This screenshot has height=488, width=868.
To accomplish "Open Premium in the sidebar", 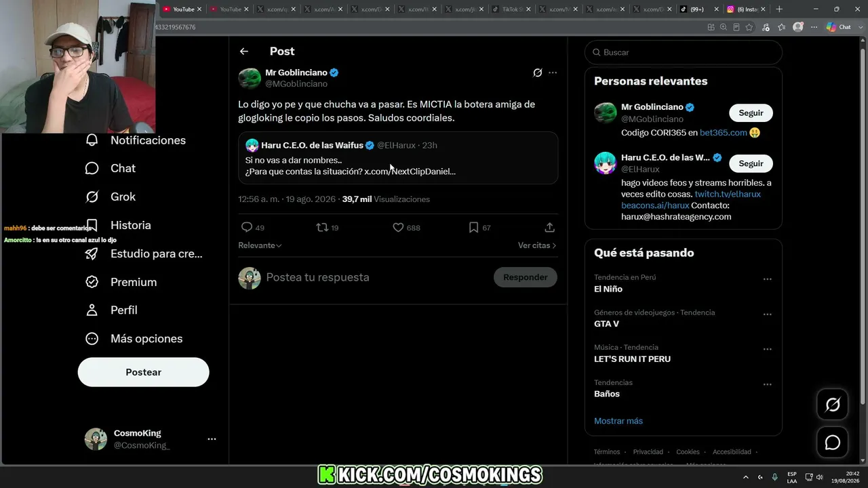I will pos(121,282).
